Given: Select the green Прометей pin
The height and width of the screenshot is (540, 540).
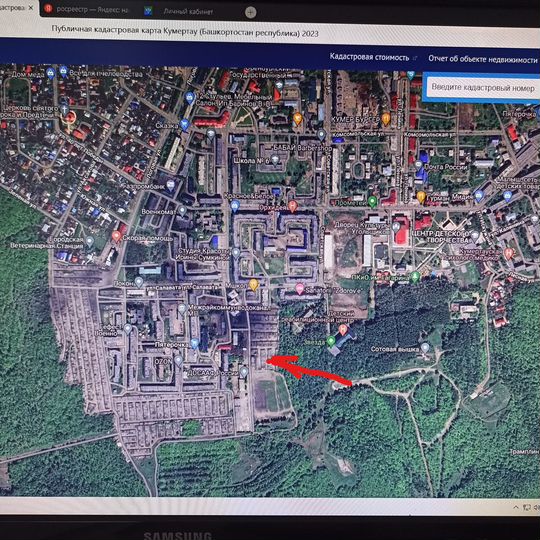Looking at the screenshot, I should click(x=372, y=201).
